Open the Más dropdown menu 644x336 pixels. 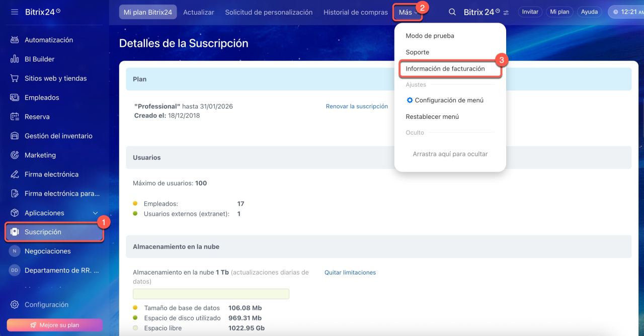[408, 12]
